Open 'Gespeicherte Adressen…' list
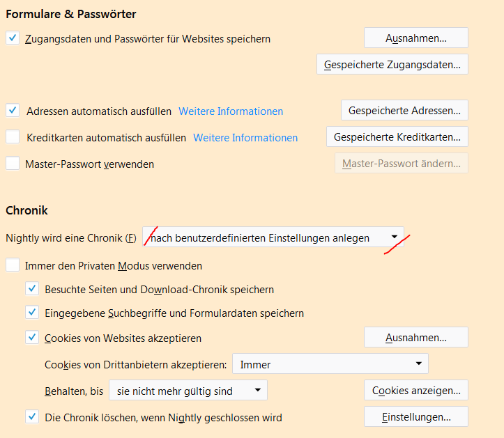 coord(404,110)
